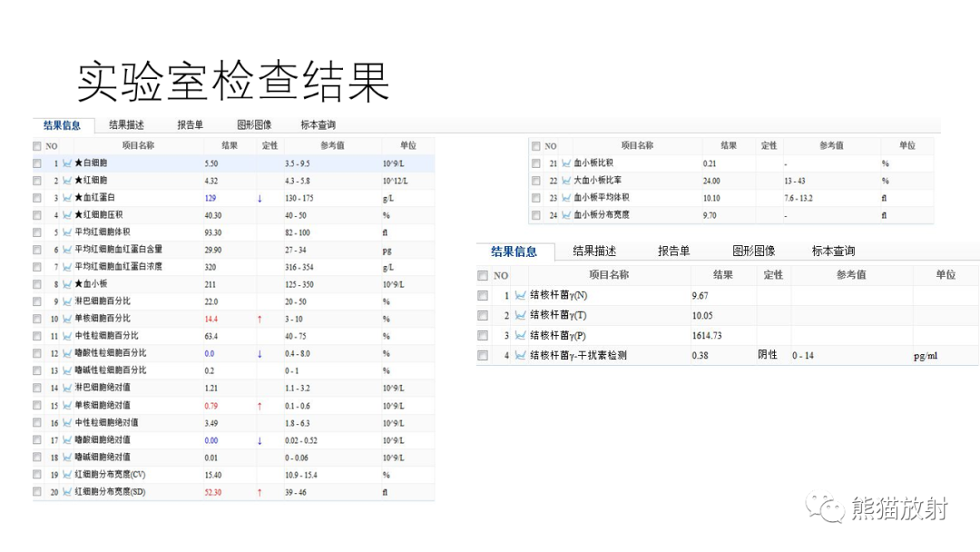The width and height of the screenshot is (980, 552).
Task: Open trend icon for 嗜碱细胞绝对值
Action: point(67,458)
